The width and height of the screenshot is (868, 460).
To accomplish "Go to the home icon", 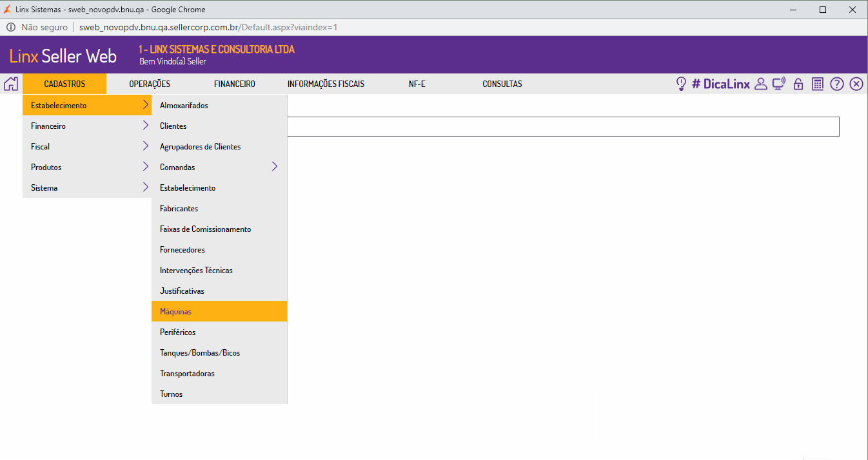I will click(11, 84).
